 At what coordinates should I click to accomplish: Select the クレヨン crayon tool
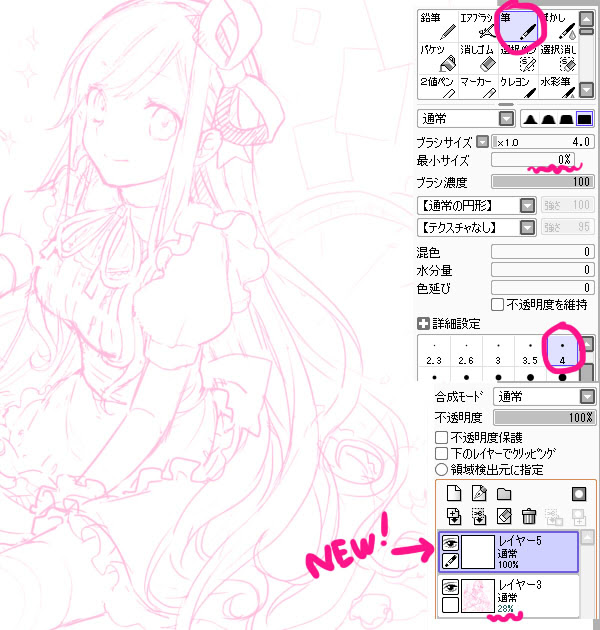pyautogui.click(x=518, y=86)
